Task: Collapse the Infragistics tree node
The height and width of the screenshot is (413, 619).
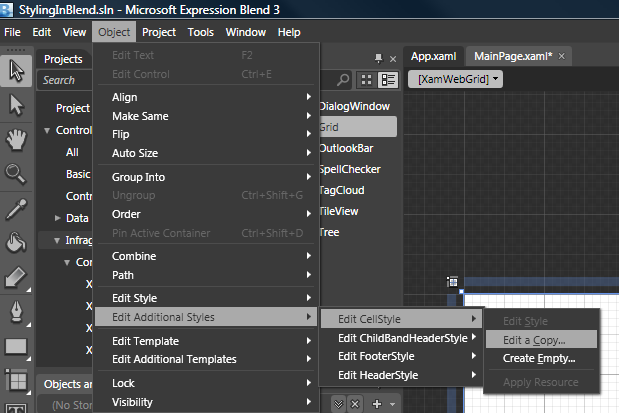Action: (57, 240)
